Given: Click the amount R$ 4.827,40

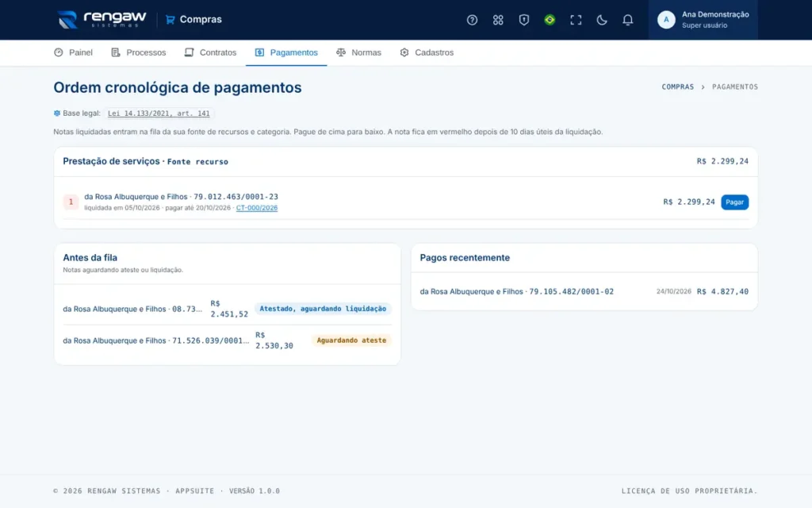Looking at the screenshot, I should (722, 291).
